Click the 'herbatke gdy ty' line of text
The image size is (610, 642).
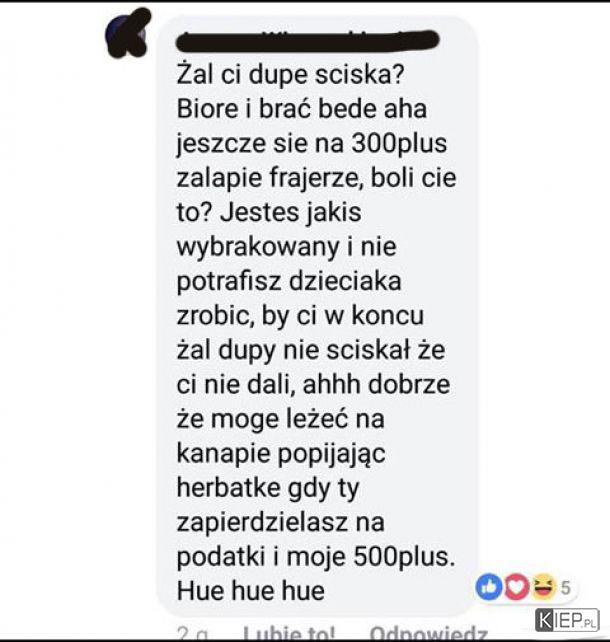268,488
